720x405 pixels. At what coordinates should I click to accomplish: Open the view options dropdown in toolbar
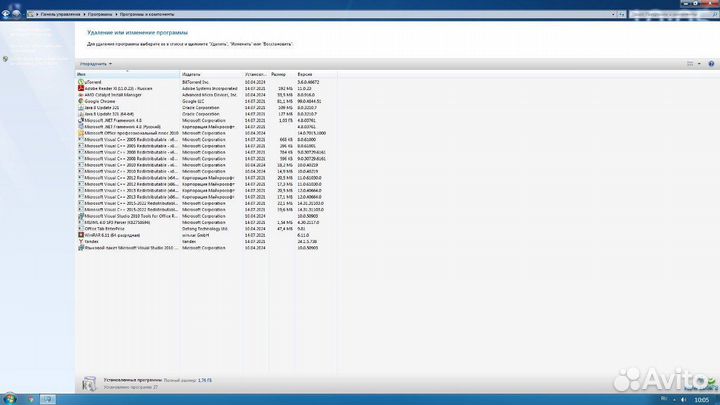(697, 63)
